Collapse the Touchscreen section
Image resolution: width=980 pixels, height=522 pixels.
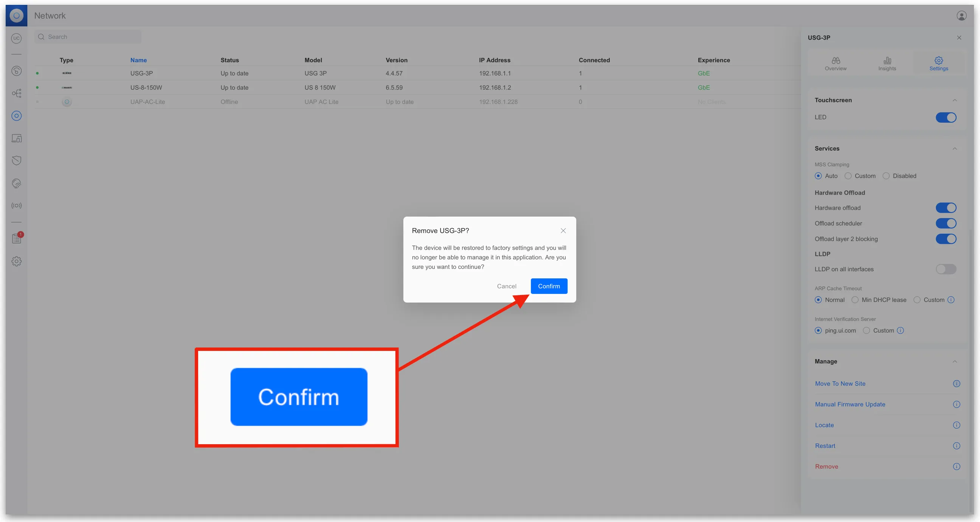(955, 100)
